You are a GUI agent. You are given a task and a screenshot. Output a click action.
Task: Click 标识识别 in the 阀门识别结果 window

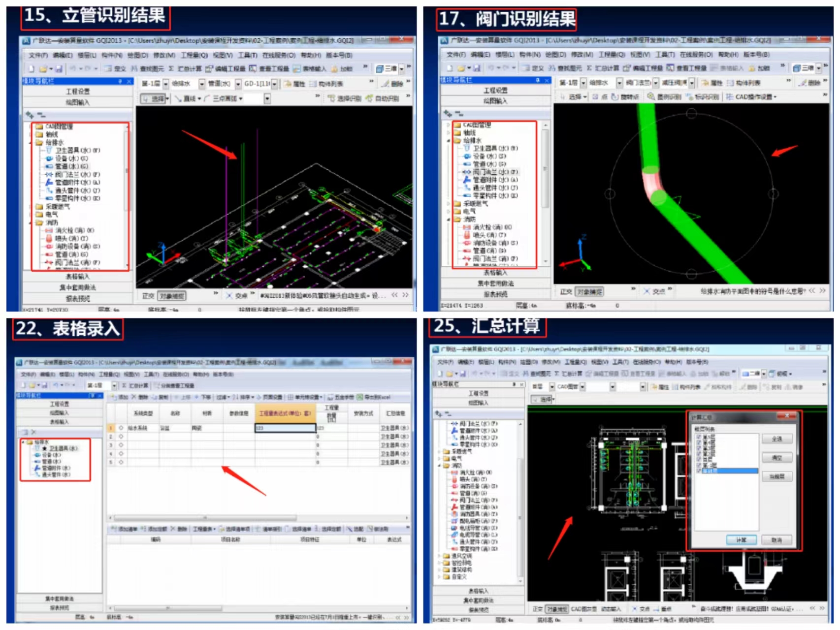(702, 96)
